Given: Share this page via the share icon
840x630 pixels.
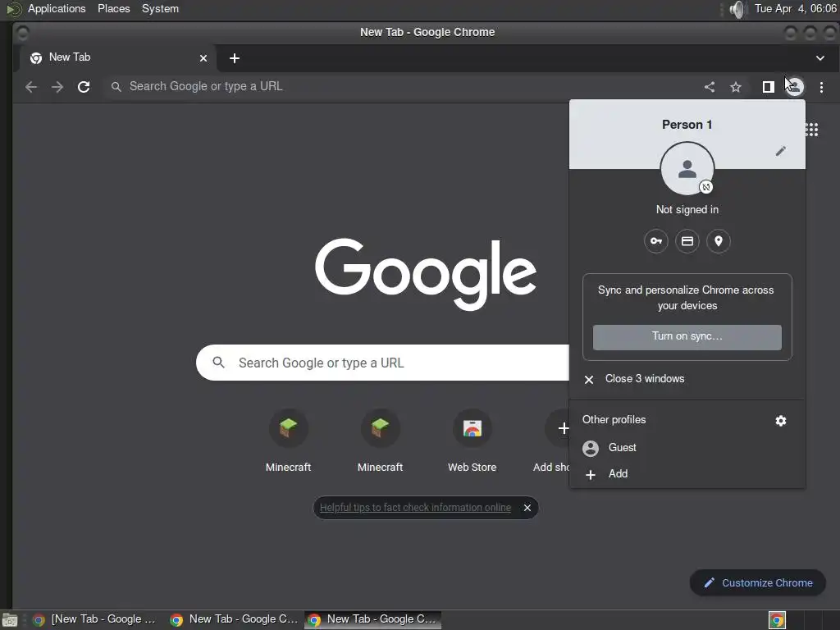Looking at the screenshot, I should (710, 87).
